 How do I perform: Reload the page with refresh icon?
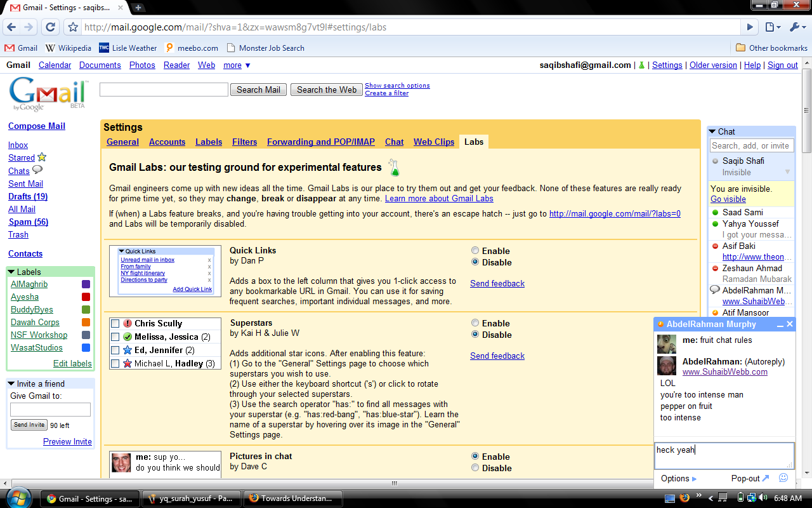(51, 27)
